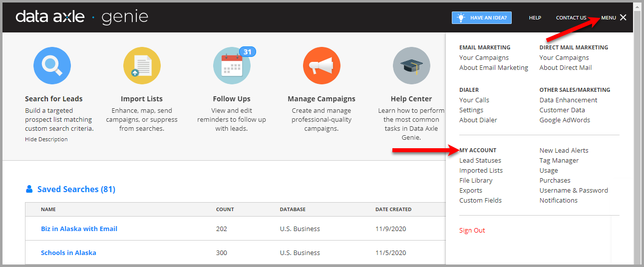This screenshot has height=267, width=644.
Task: Click the Manage Campaigns heading
Action: pyautogui.click(x=322, y=99)
